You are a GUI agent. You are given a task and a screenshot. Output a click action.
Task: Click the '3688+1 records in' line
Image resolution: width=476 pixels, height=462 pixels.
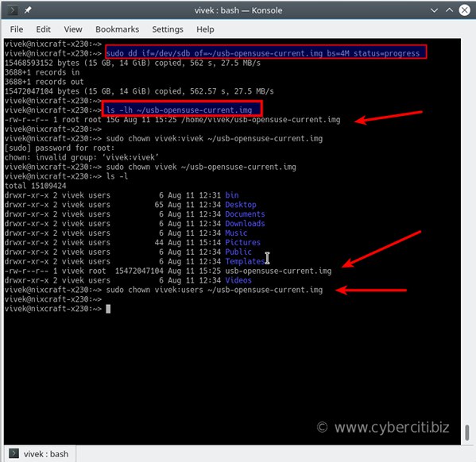pos(42,72)
